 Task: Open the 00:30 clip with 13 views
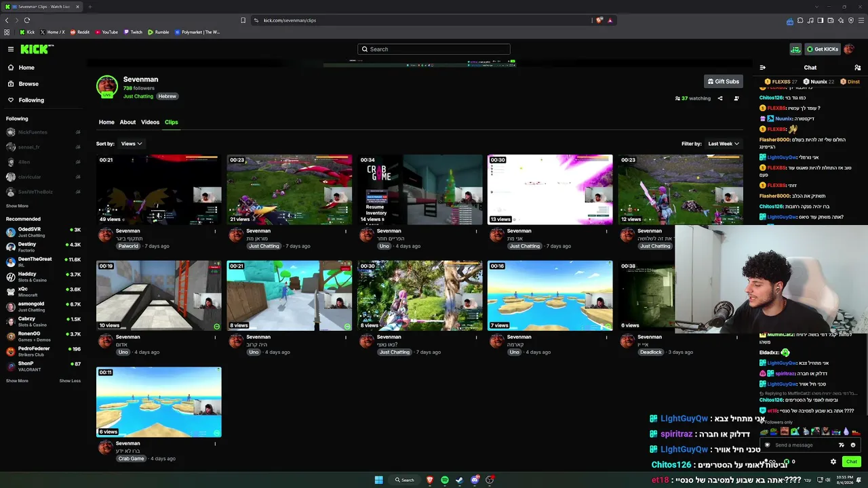pyautogui.click(x=550, y=190)
